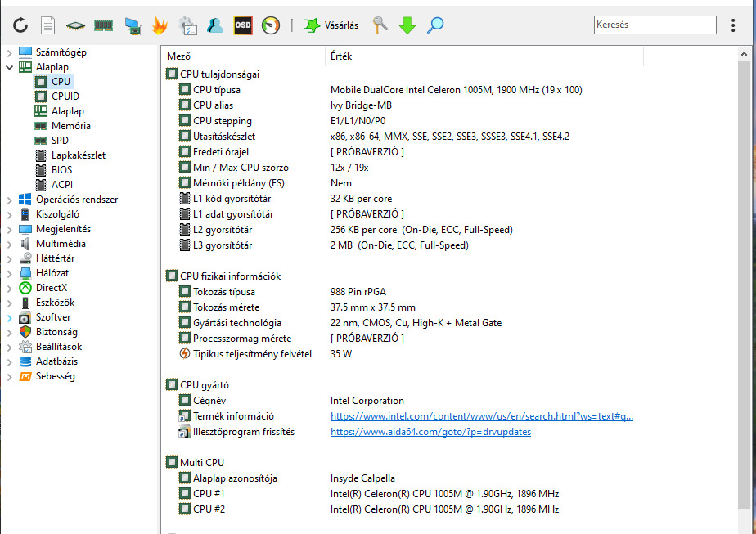This screenshot has height=534, width=756.
Task: Select SPD in the tree
Action: (60, 141)
